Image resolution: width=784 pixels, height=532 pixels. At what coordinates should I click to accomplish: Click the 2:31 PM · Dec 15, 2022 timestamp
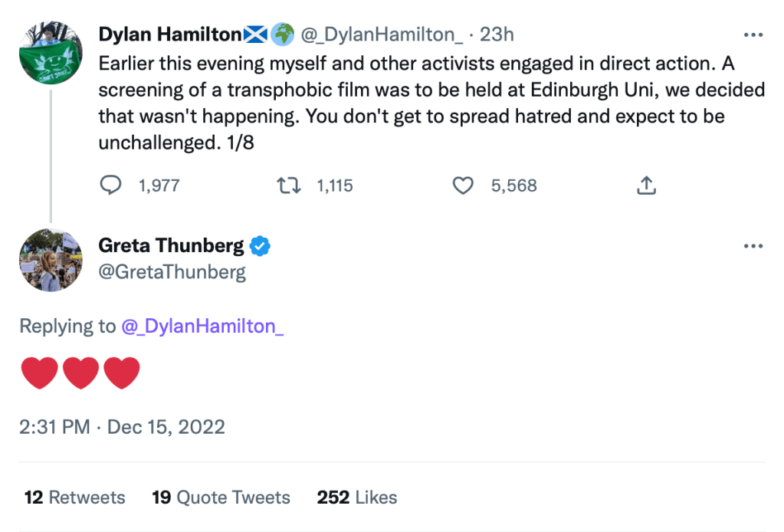point(123,426)
